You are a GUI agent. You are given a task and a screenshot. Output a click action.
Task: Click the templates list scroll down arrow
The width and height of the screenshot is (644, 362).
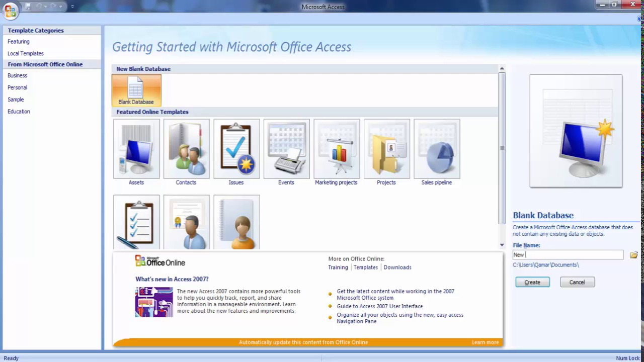[502, 245]
